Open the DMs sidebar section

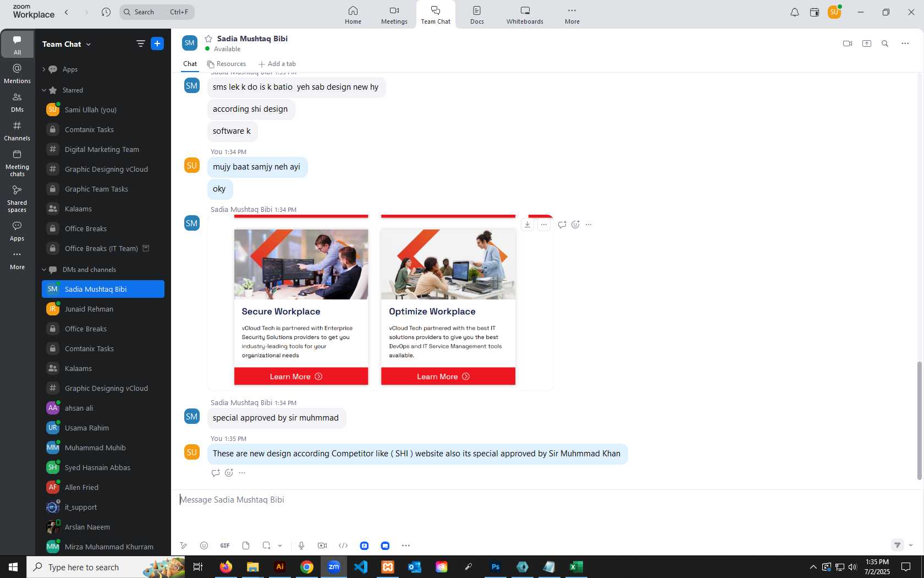tap(17, 102)
